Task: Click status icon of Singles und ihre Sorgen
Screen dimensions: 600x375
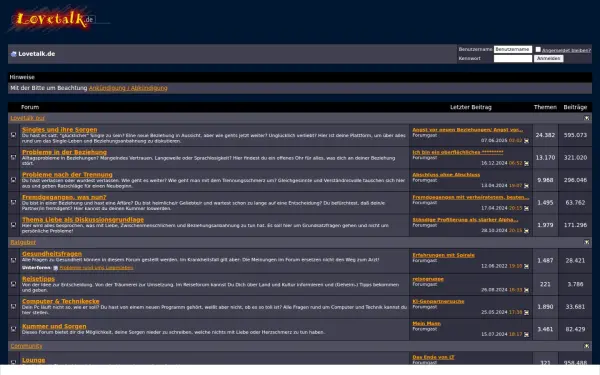Action: 13,135
